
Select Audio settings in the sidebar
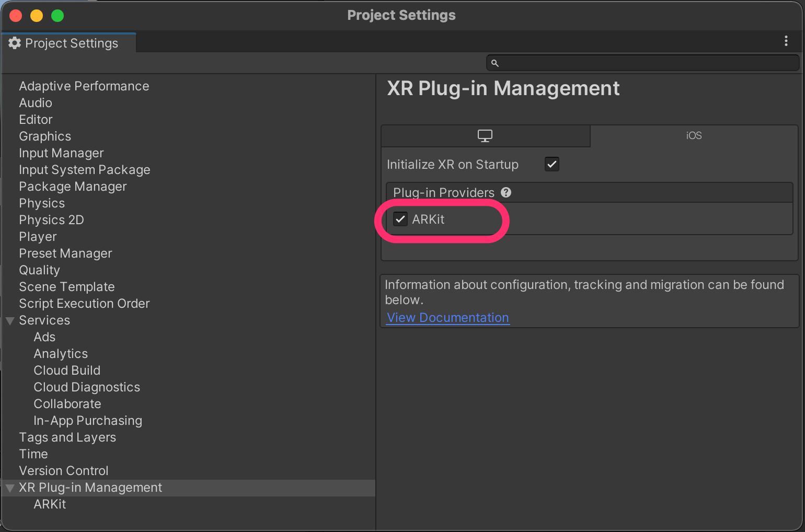pyautogui.click(x=35, y=102)
